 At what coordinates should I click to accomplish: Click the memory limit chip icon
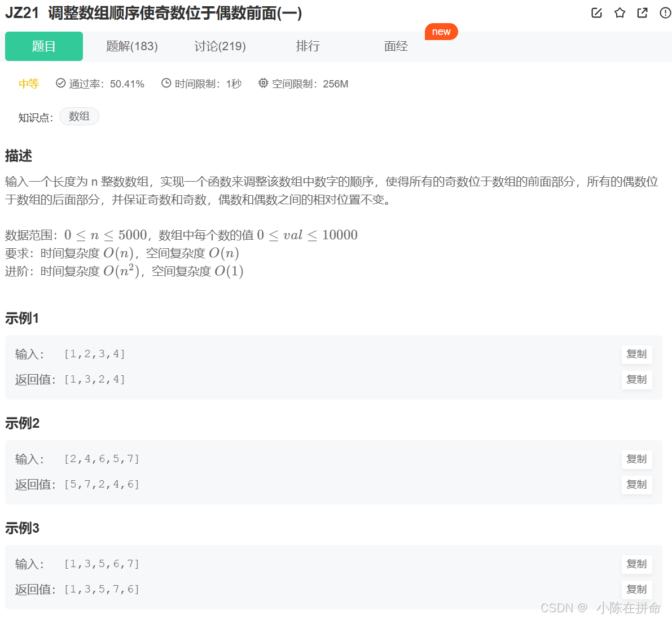tap(263, 83)
